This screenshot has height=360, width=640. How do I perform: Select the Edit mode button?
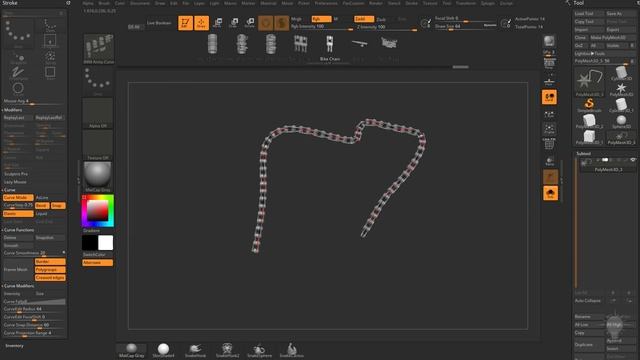185,23
